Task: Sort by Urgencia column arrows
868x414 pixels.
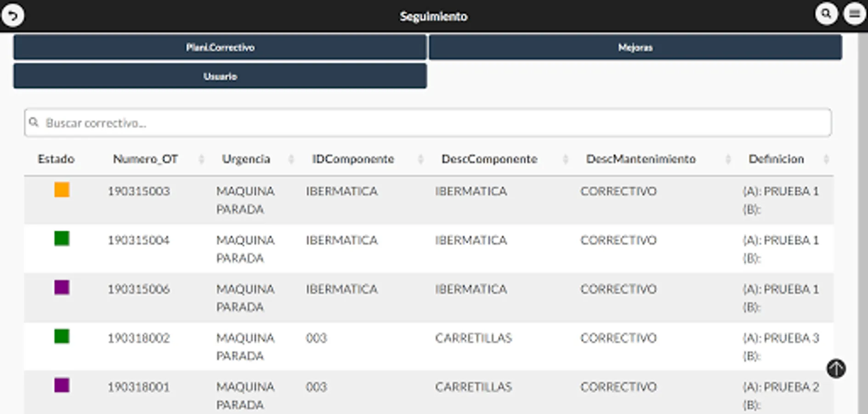Action: 291,159
